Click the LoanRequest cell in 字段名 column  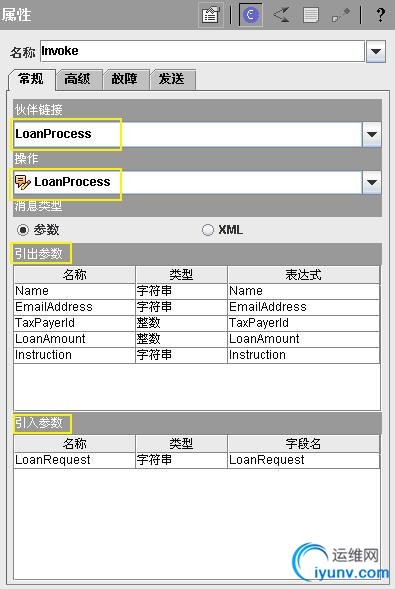[x=303, y=460]
